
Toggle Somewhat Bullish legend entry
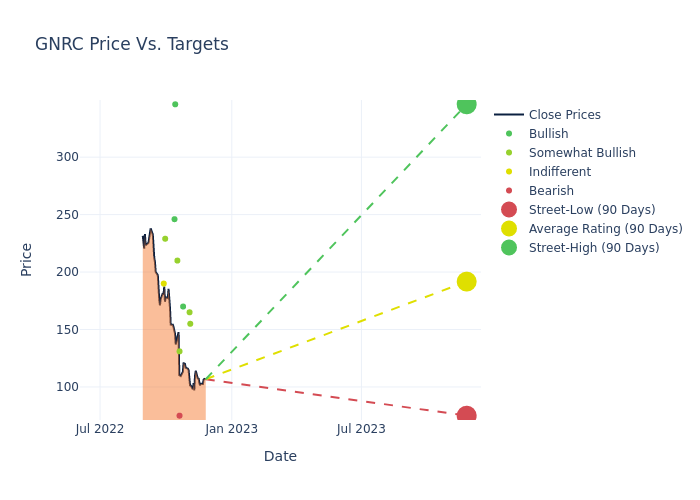point(582,153)
